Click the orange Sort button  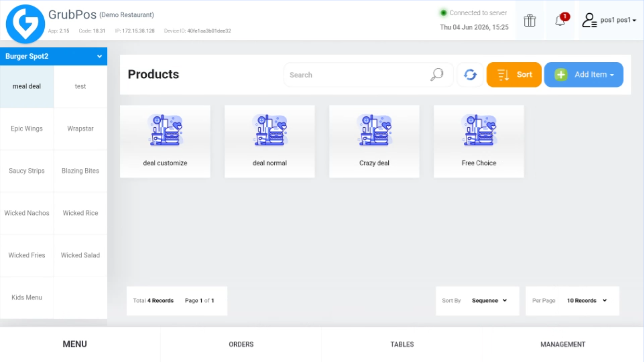point(514,75)
